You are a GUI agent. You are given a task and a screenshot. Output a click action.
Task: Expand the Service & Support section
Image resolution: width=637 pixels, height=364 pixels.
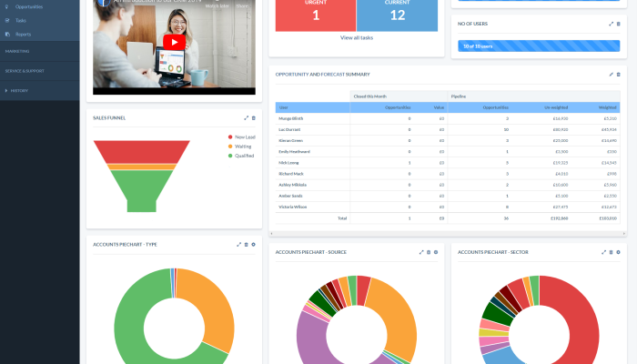[25, 71]
